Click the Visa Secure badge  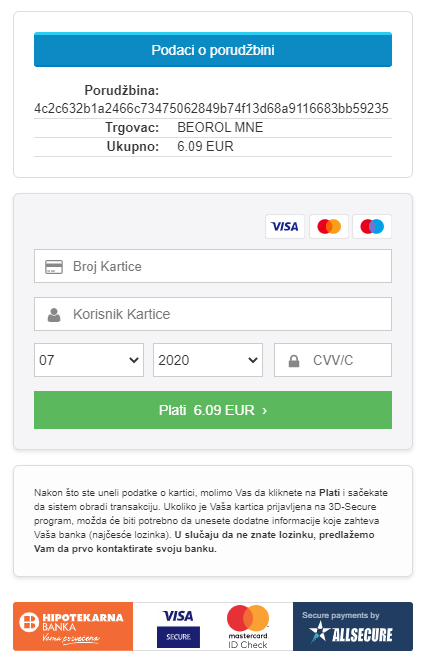(x=178, y=628)
